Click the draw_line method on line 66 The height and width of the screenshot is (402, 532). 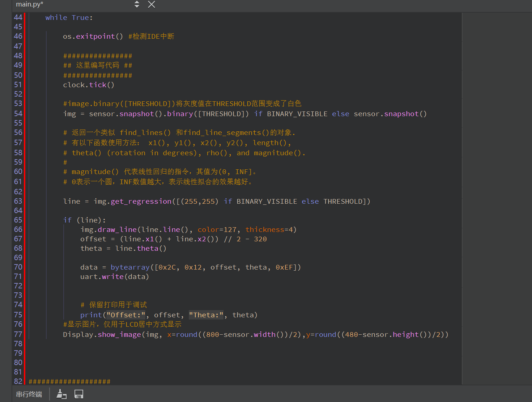(x=117, y=229)
